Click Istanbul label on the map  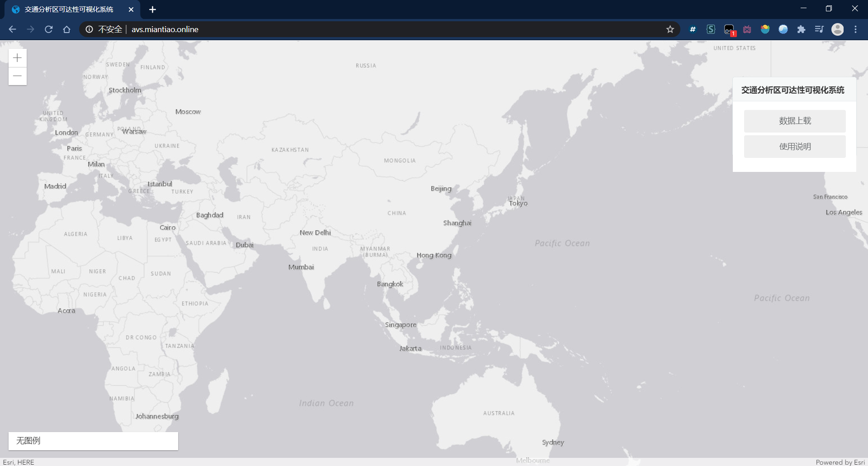(160, 184)
